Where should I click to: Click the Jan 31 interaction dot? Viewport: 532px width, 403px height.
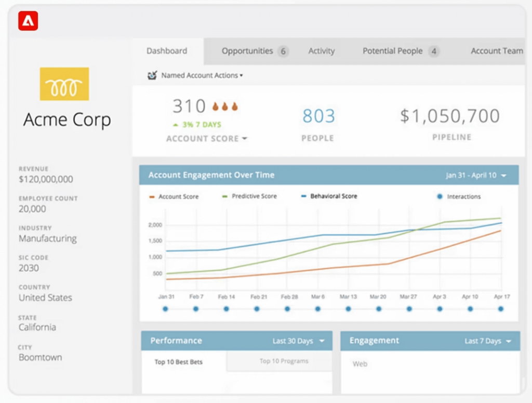point(165,309)
